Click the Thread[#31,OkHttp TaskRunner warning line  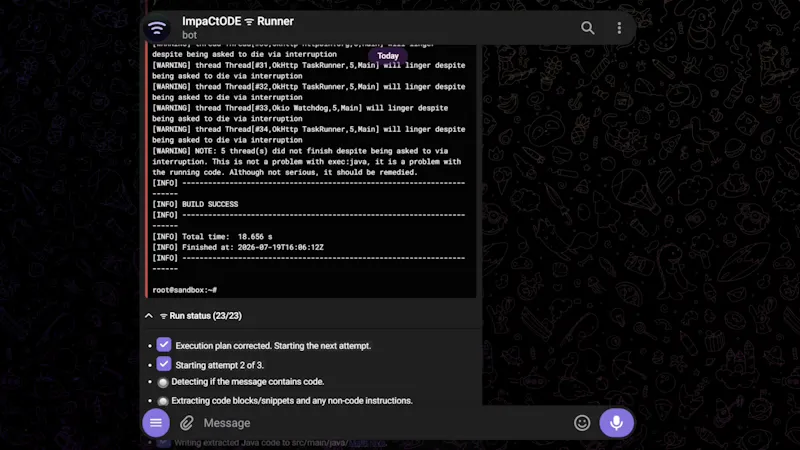pyautogui.click(x=309, y=70)
